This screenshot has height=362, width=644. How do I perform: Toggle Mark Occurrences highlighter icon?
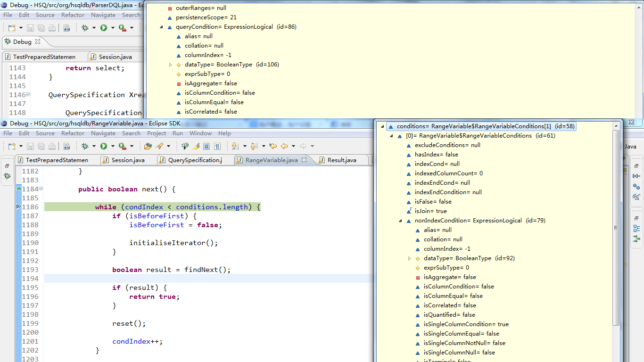tap(196, 146)
